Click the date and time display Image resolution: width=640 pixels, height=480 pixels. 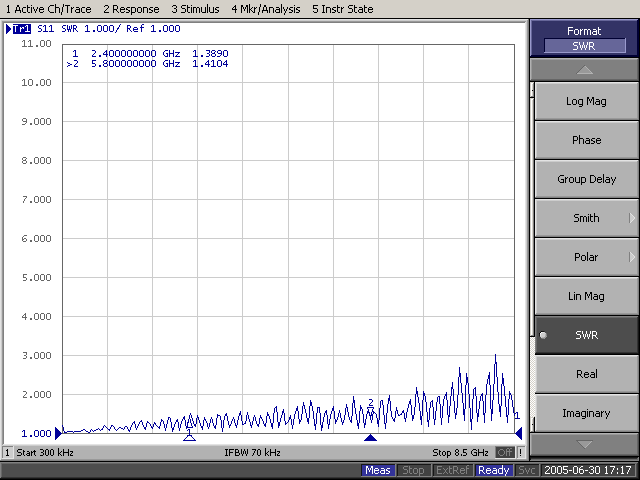(x=588, y=470)
